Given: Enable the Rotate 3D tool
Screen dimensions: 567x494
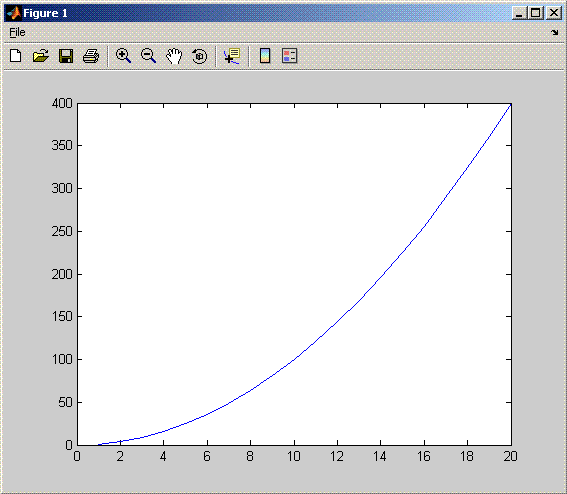Looking at the screenshot, I should pyautogui.click(x=200, y=56).
